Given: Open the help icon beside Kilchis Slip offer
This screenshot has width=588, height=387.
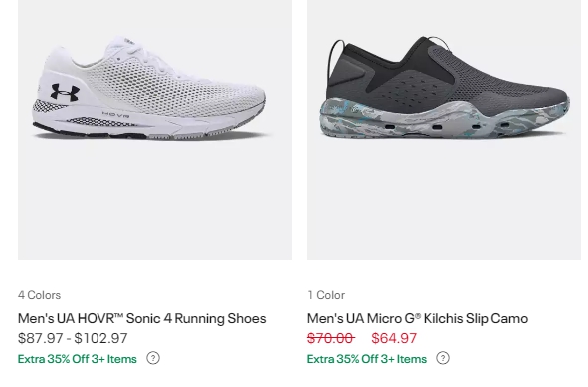Looking at the screenshot, I should tap(443, 358).
